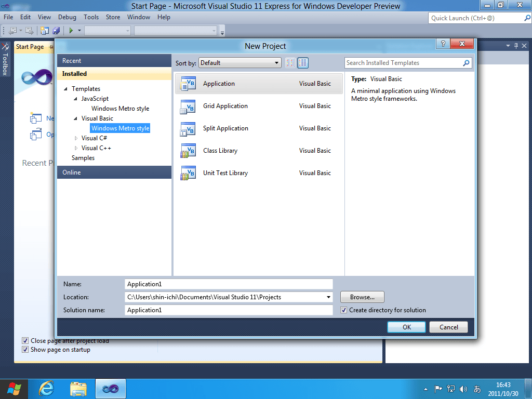Open the Location path dropdown arrow
532x399 pixels.
(328, 297)
